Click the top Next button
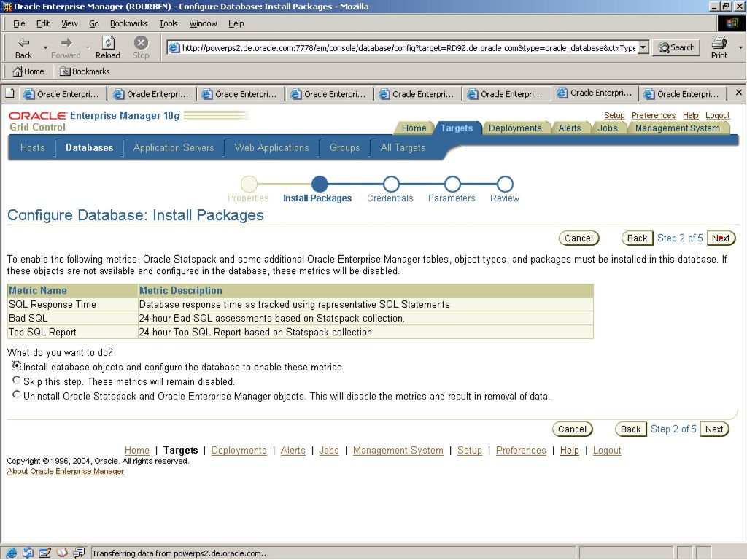Image resolution: width=747 pixels, height=560 pixels. point(721,238)
